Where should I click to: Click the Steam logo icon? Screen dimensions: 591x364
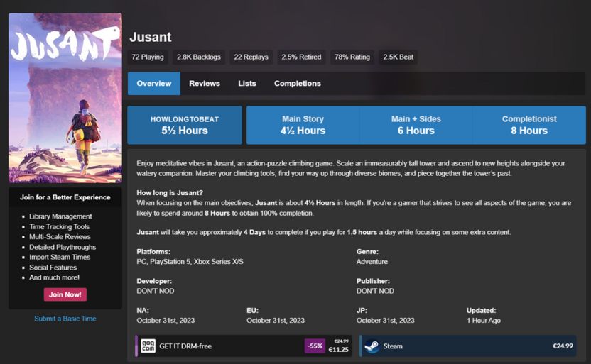(x=372, y=346)
